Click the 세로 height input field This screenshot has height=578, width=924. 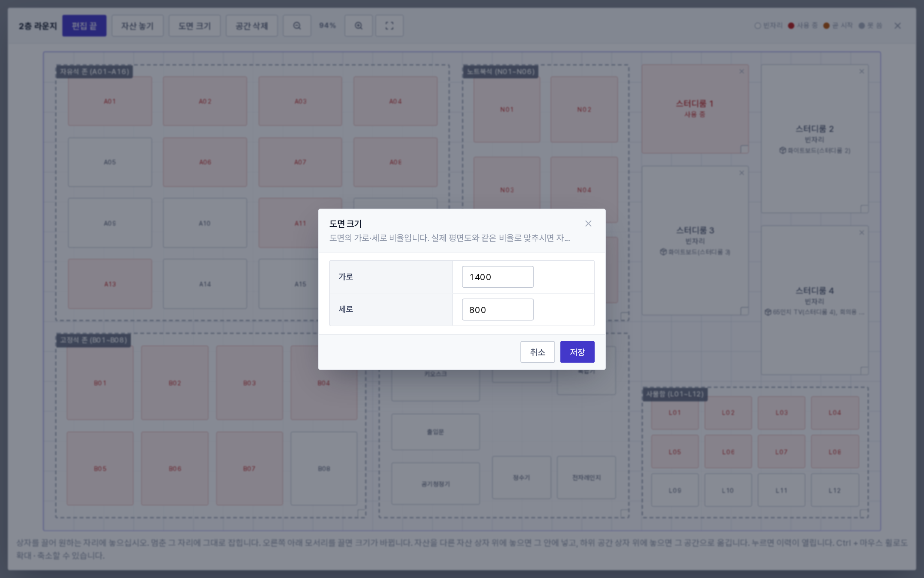point(498,310)
